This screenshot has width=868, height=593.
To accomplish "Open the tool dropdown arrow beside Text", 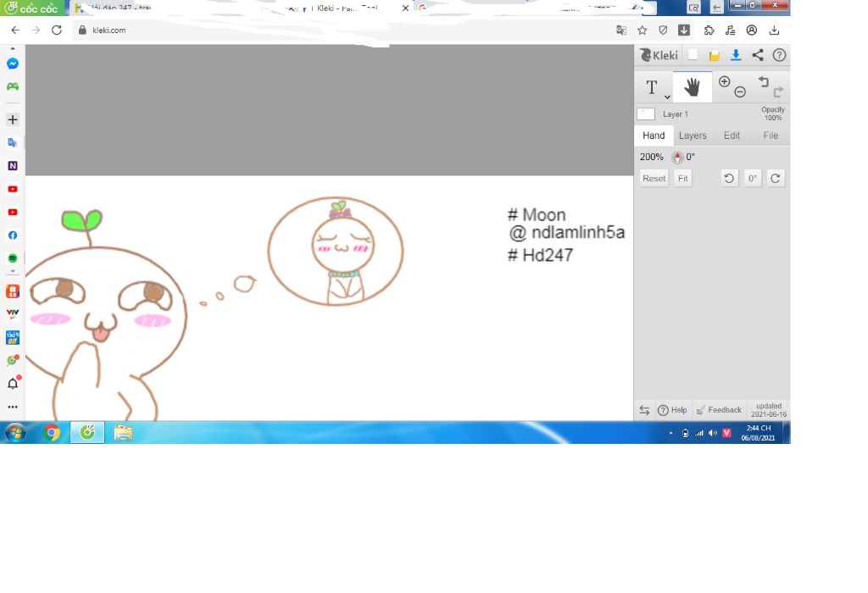I will click(668, 97).
